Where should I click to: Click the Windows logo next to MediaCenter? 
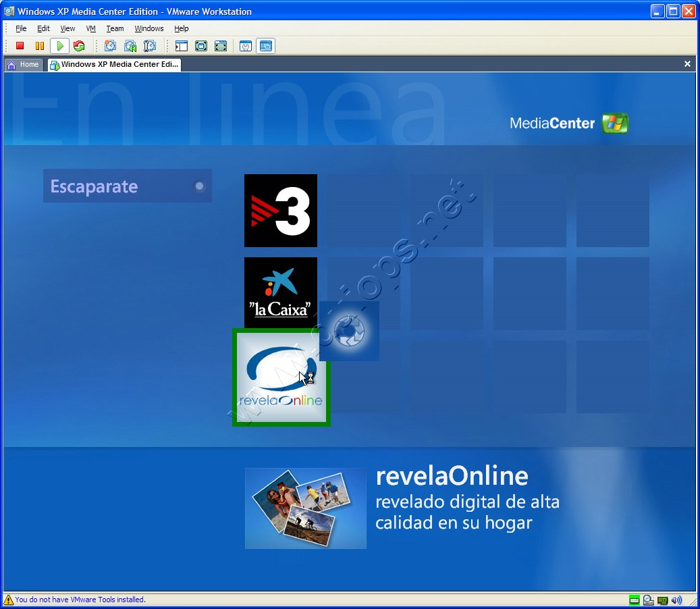(615, 124)
